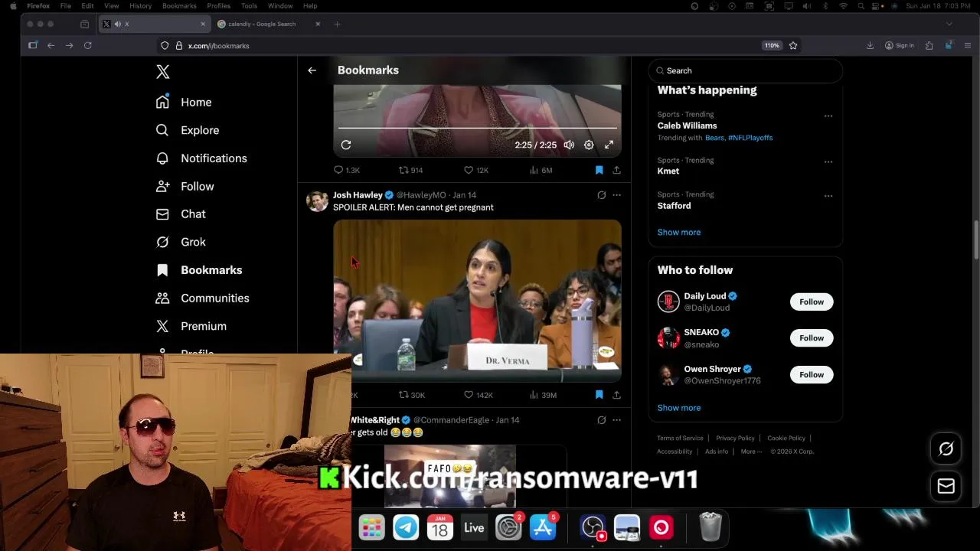Open Caleb Williams trending topic
The width and height of the screenshot is (980, 551).
(x=687, y=126)
